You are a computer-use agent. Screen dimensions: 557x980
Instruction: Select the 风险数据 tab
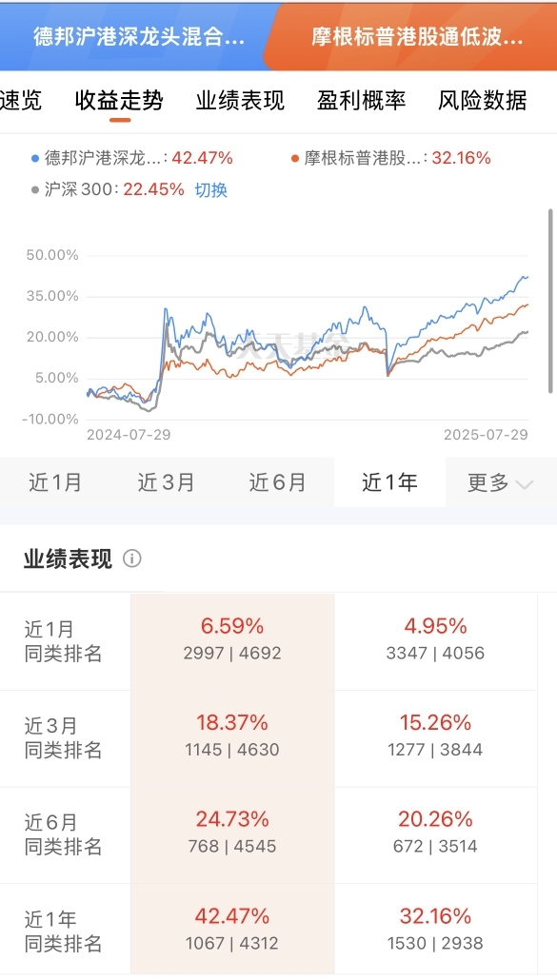(482, 100)
